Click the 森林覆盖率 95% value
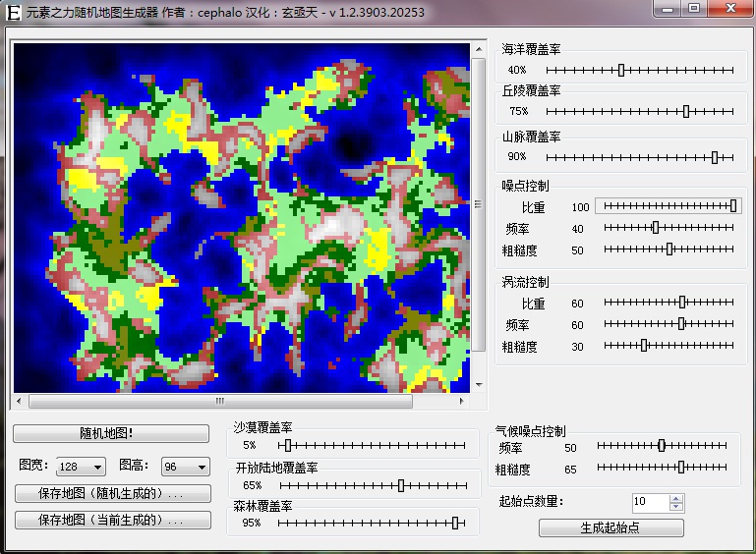The width and height of the screenshot is (756, 554). coord(252,523)
